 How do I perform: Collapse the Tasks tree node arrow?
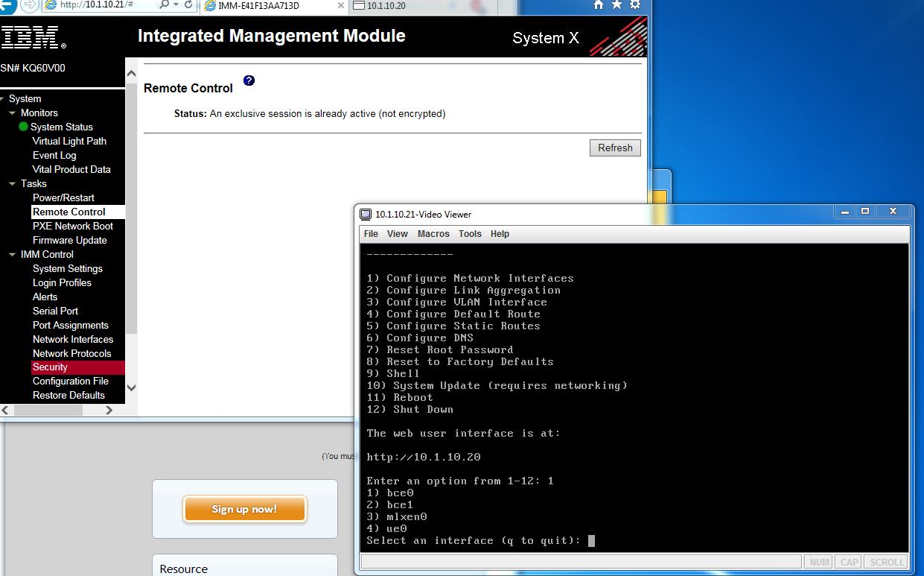point(13,184)
